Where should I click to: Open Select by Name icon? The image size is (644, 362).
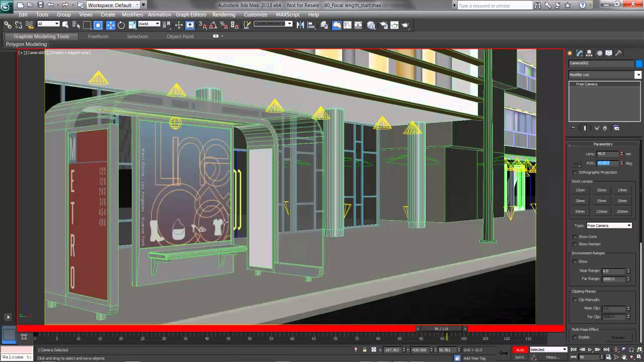pos(76,25)
